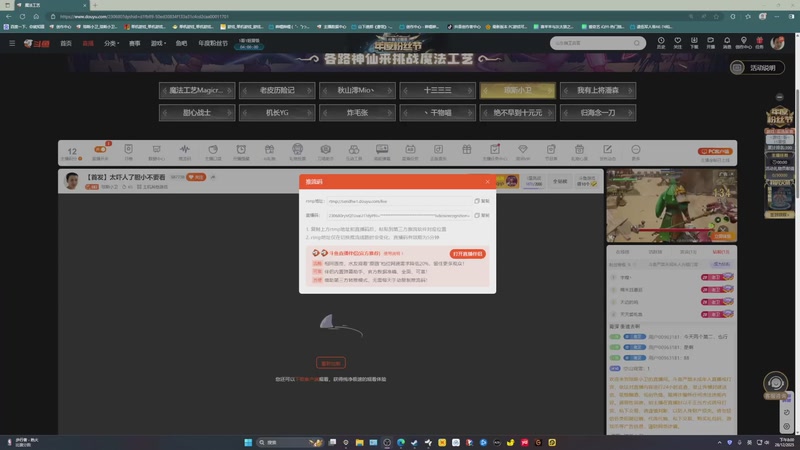Copy the rtmp address in dialog
The image size is (800, 450).
(482, 201)
